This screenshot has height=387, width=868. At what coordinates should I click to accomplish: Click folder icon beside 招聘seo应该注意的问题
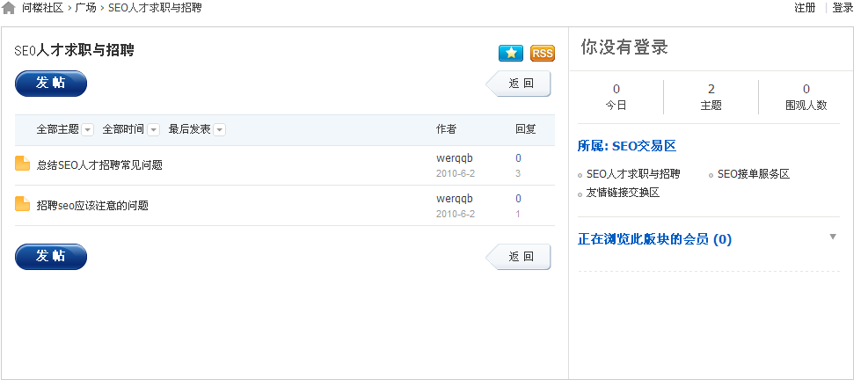(x=22, y=204)
